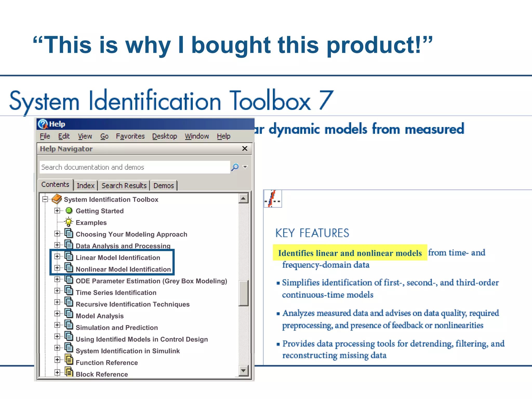
Task: Click the Recursive Identification Techniques page icon
Action: pyautogui.click(x=69, y=302)
